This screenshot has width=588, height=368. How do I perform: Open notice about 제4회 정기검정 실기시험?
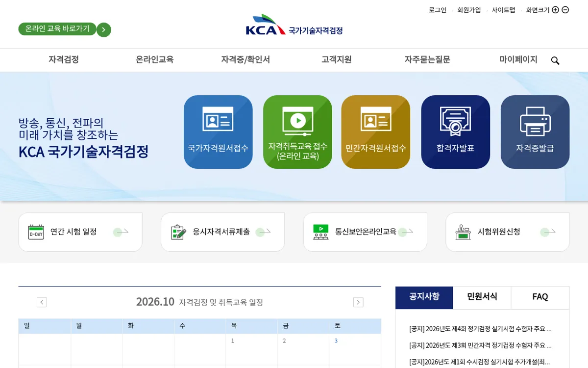pyautogui.click(x=481, y=329)
